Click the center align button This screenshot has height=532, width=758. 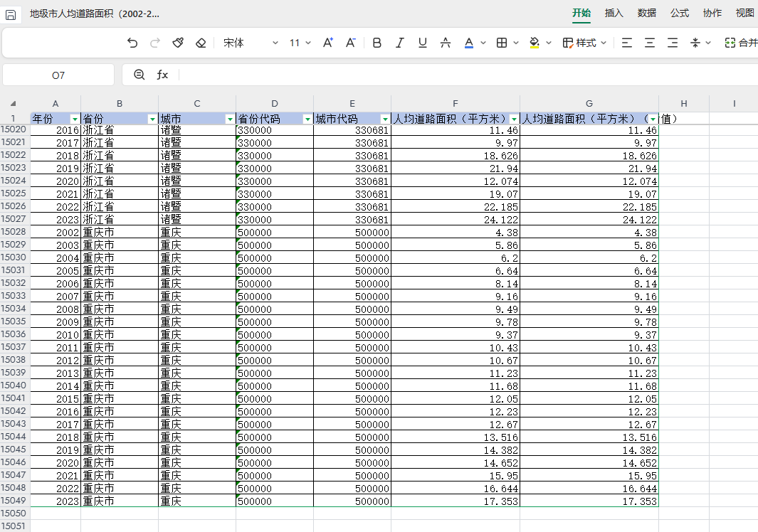650,43
